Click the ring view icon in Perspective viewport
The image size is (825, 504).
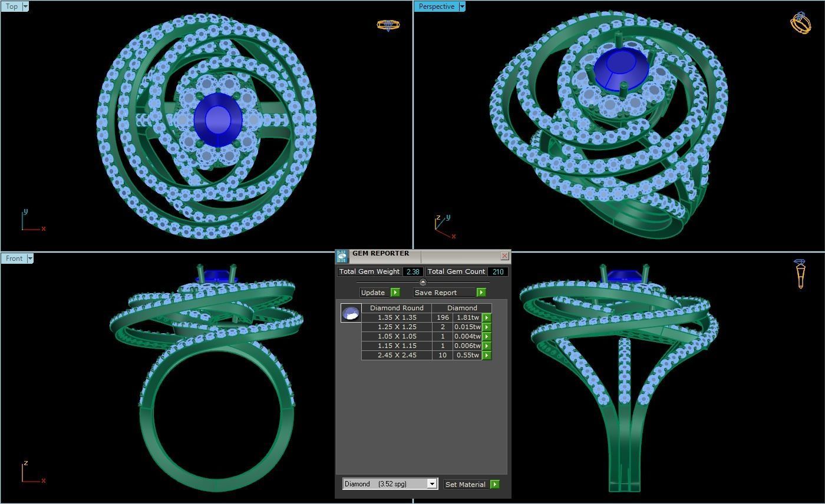pyautogui.click(x=801, y=23)
